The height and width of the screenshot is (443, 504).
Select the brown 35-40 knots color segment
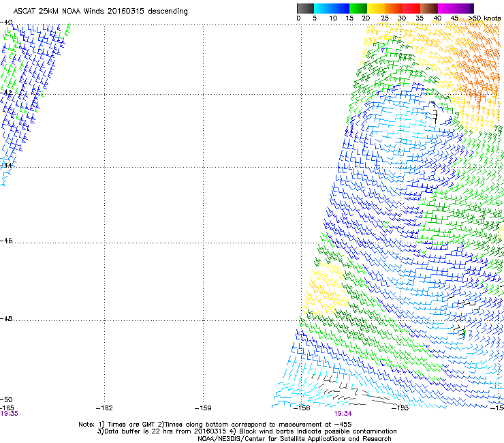point(429,8)
